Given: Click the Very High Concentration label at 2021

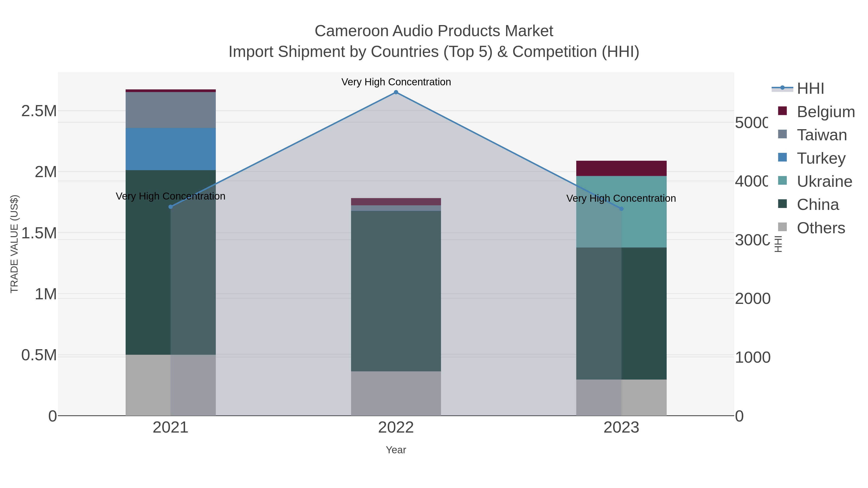Looking at the screenshot, I should coord(170,196).
